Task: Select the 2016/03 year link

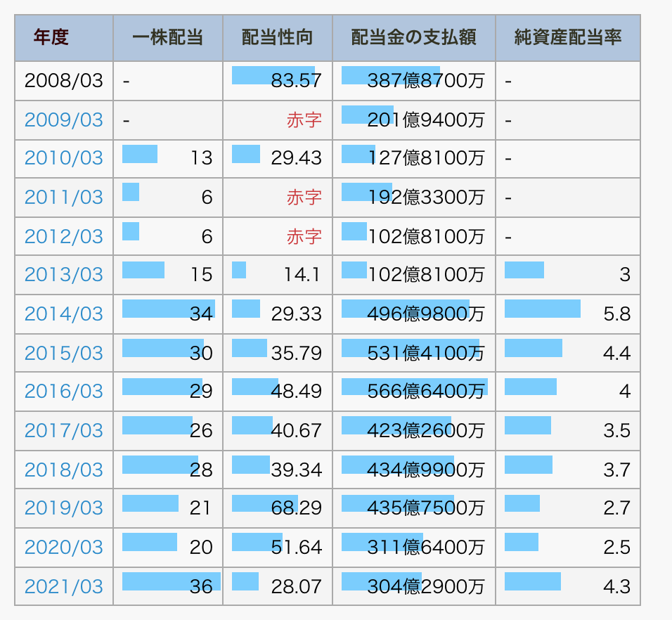Action: coord(63,391)
